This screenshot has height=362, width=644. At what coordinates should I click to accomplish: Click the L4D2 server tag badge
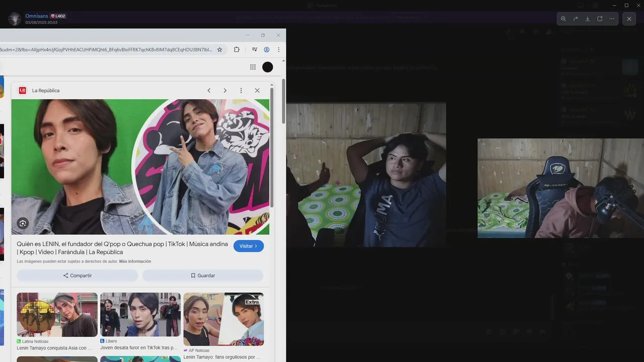[x=58, y=16]
